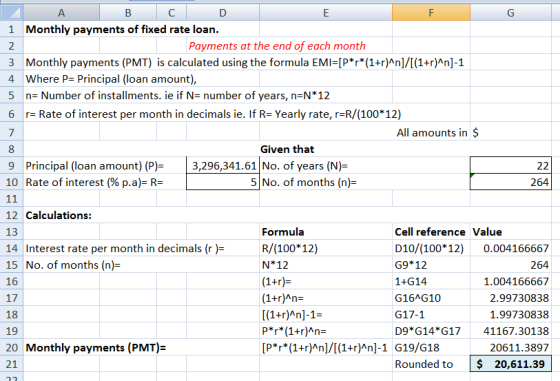This screenshot has height=381, width=560.
Task: Select column D header
Action: pyautogui.click(x=223, y=13)
